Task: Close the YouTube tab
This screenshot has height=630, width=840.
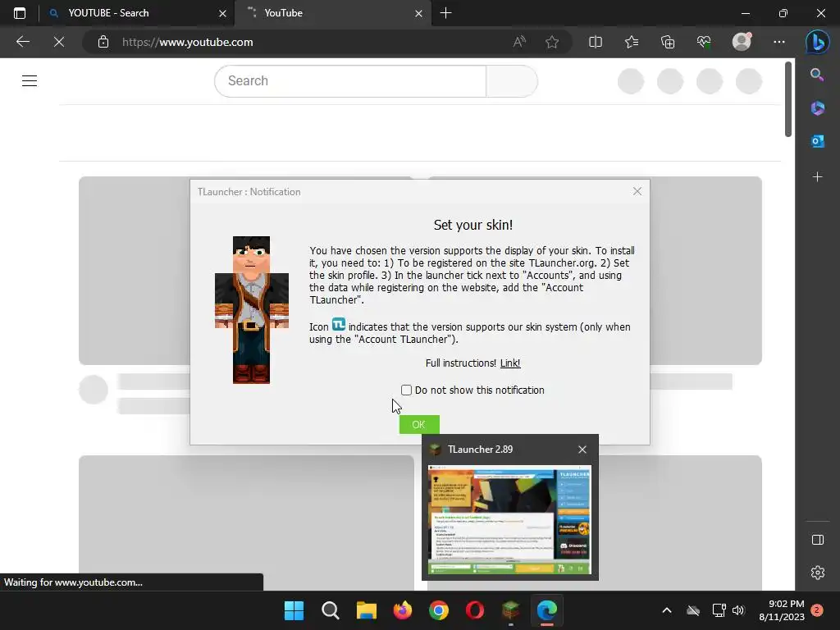Action: pyautogui.click(x=418, y=13)
